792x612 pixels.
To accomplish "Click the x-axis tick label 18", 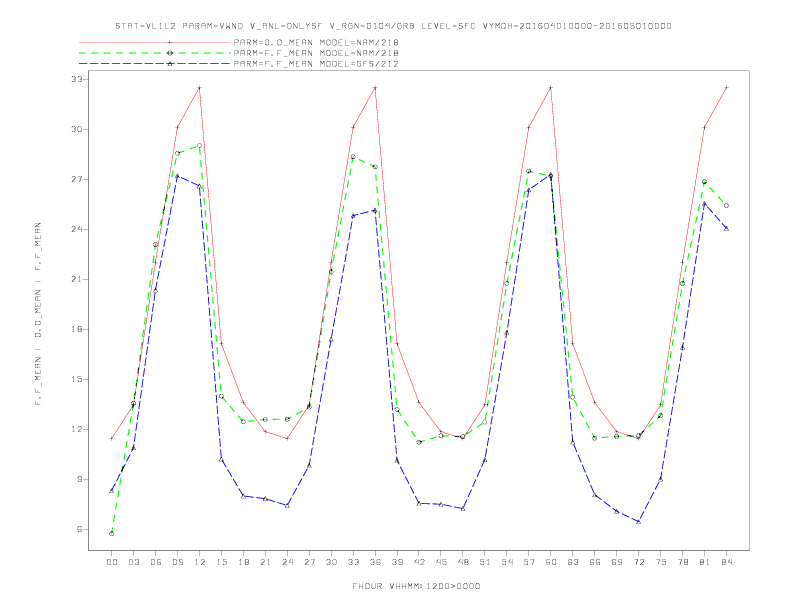I will click(243, 562).
